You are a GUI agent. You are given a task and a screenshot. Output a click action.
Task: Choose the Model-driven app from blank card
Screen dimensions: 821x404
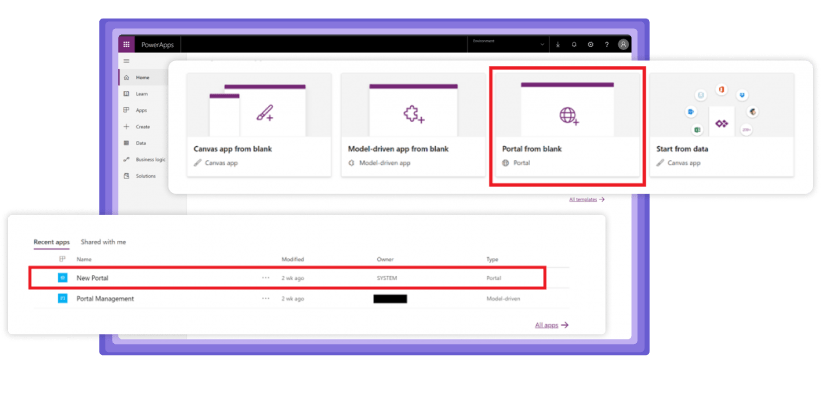[x=413, y=125]
